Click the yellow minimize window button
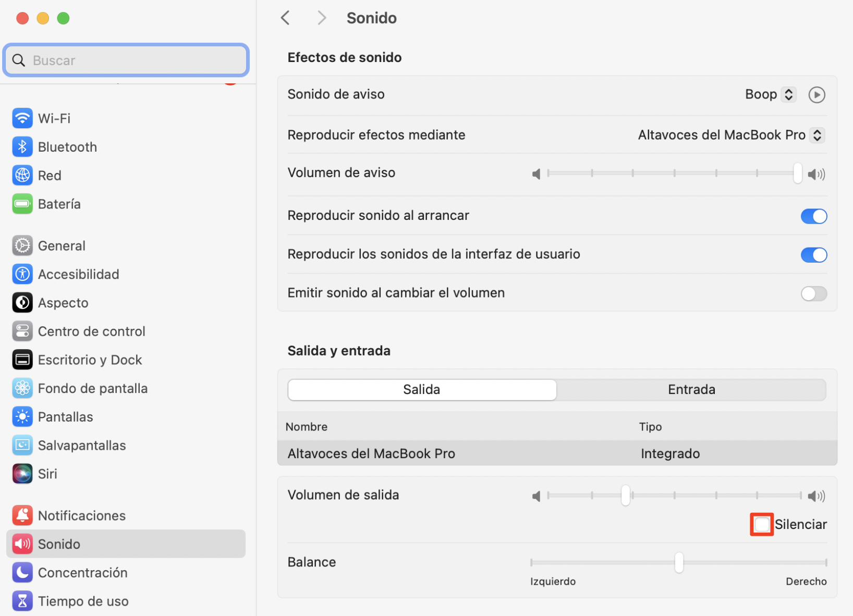Screen dimensions: 853x616 (43, 18)
